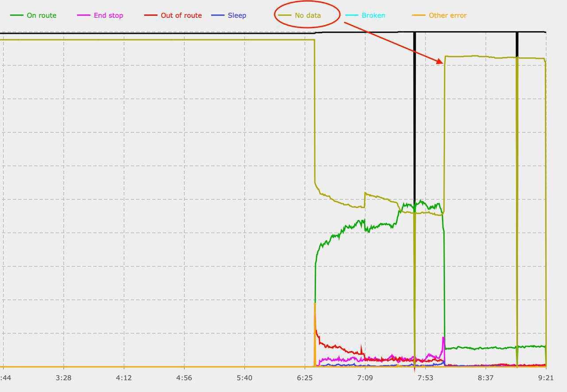Click the 3:28 time axis label
Image resolution: width=567 pixels, height=392 pixels.
[63, 378]
